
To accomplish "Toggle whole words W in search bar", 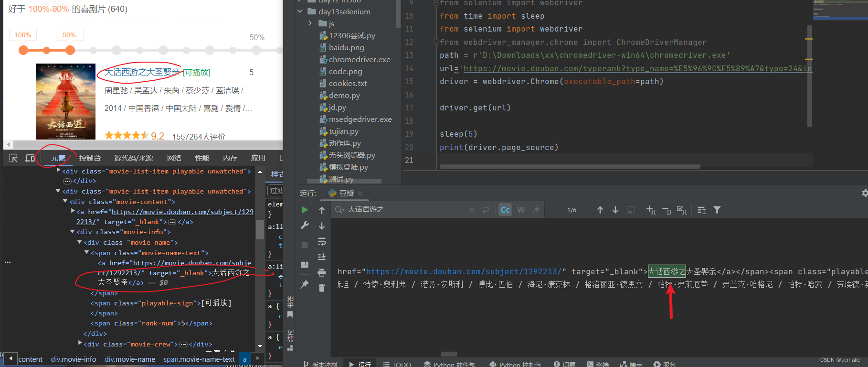I will [520, 210].
